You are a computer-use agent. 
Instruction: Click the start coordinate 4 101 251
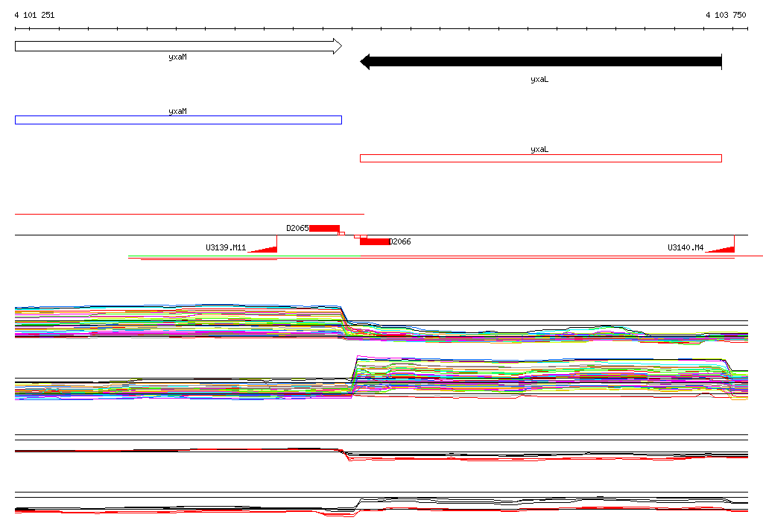pos(34,15)
